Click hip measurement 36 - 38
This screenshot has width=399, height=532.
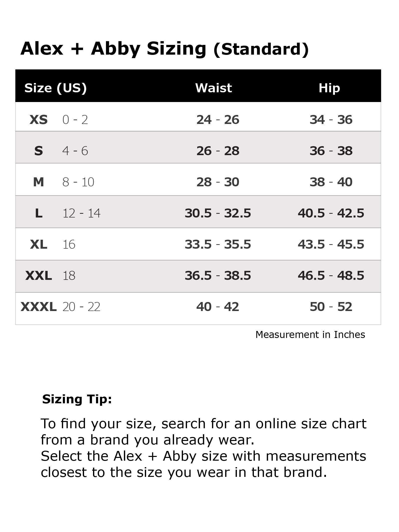click(x=331, y=151)
